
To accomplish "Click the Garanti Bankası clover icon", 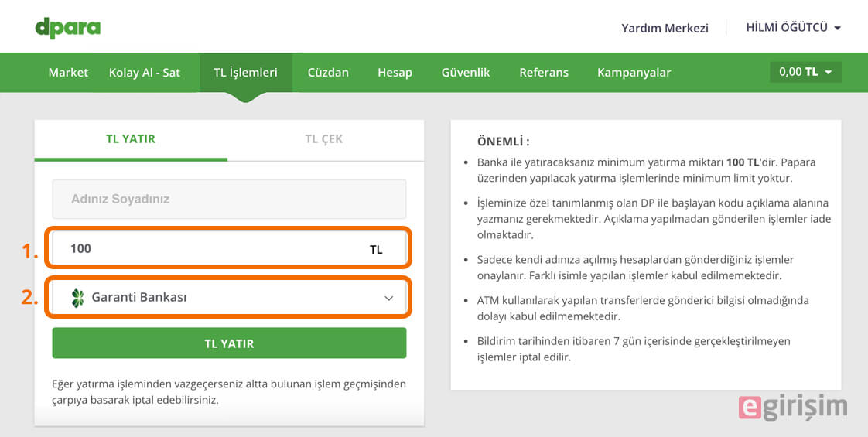I will click(78, 298).
